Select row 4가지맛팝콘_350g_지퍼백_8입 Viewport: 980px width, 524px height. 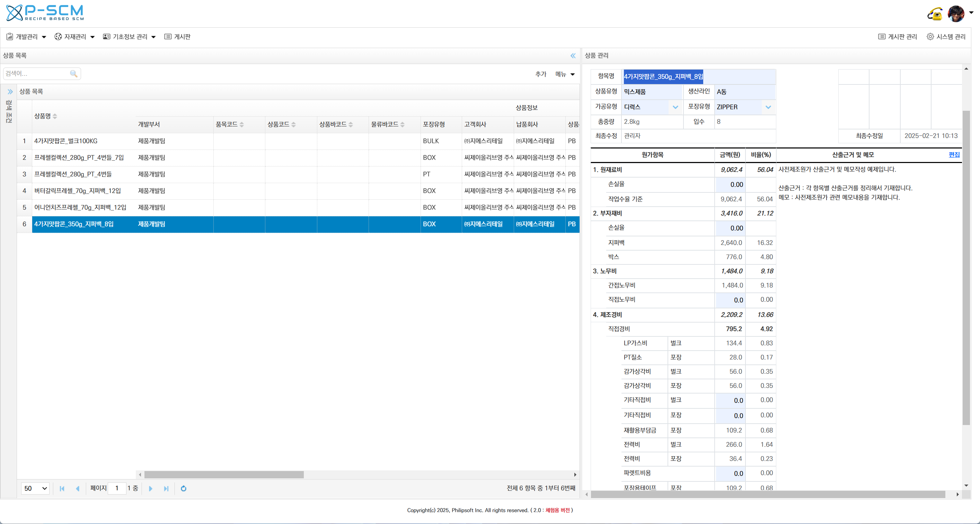pos(298,224)
